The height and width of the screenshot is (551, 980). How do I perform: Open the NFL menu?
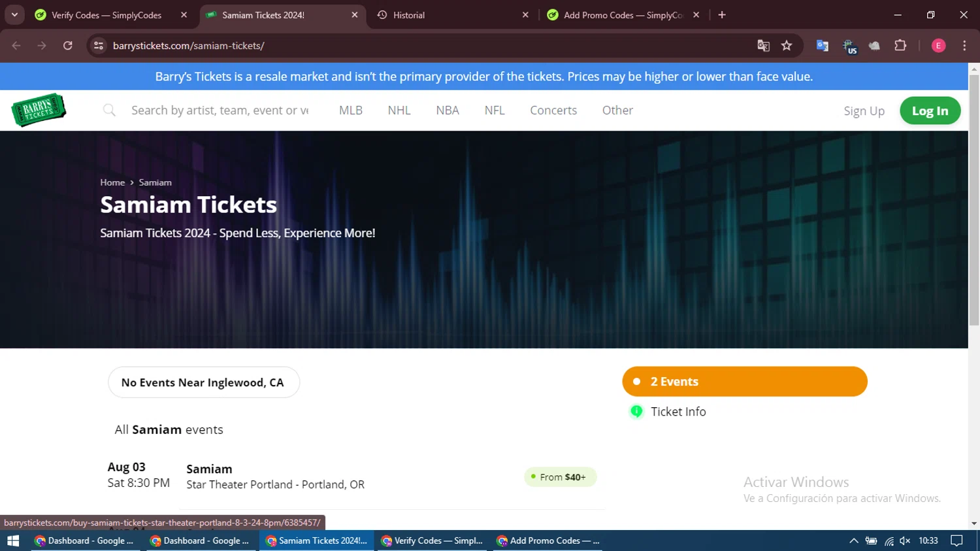coord(495,110)
